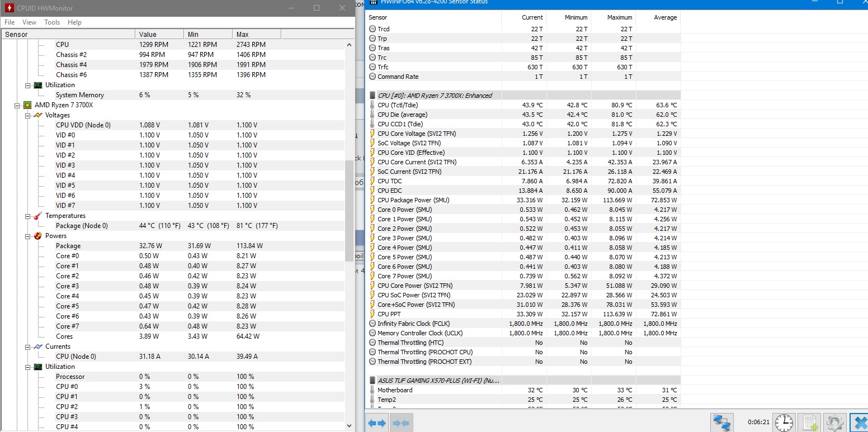Select the CPU Die (average) row in HWiNFO

tap(523, 115)
